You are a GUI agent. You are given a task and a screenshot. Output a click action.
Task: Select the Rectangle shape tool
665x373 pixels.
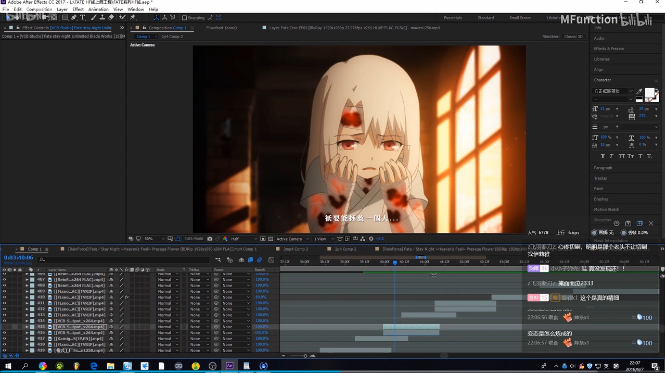65,18
